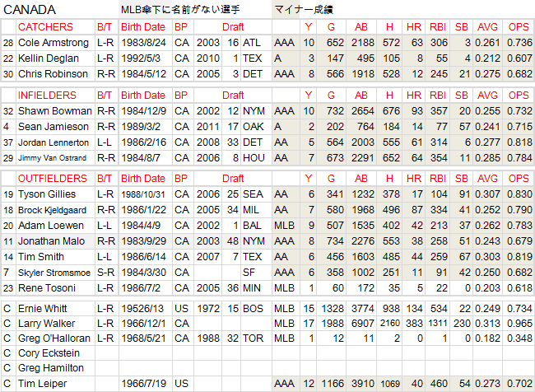
Task: Click Jonathan Malo's jersey number 11
Action: (x=8, y=241)
